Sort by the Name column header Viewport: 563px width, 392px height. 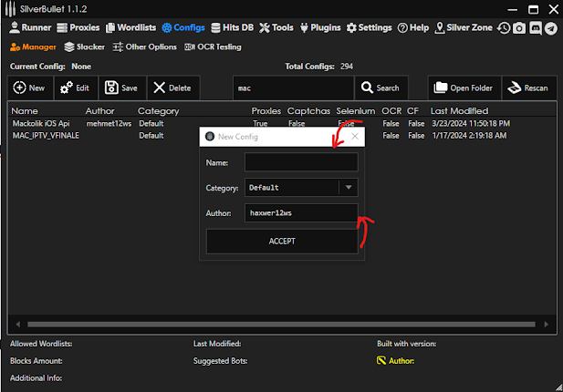coord(25,111)
